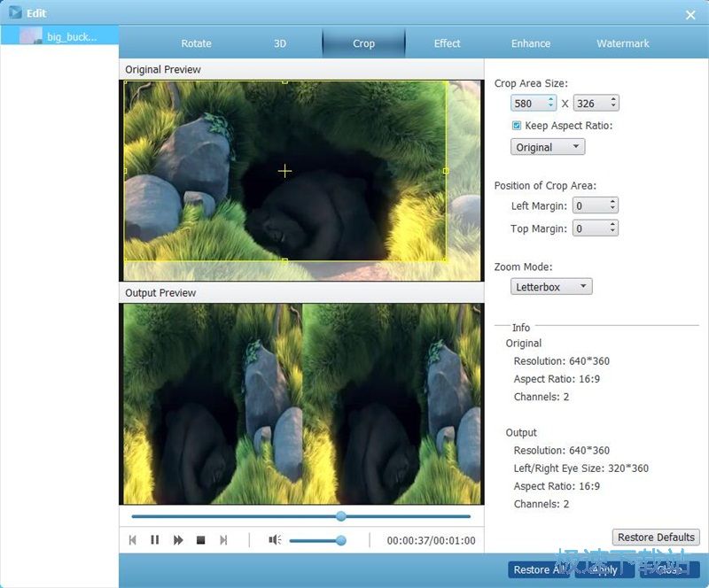
Task: Stop the video preview
Action: (x=201, y=540)
